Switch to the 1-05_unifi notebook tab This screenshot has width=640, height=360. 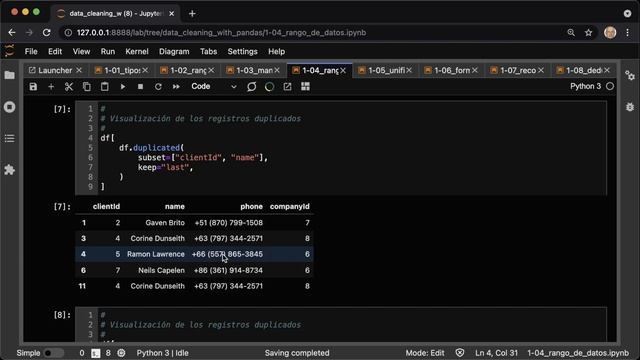(x=386, y=70)
